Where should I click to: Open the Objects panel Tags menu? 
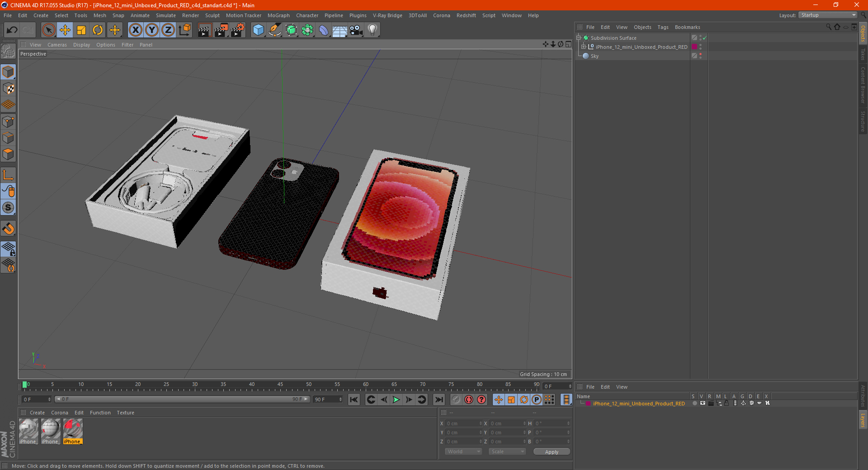pyautogui.click(x=663, y=27)
